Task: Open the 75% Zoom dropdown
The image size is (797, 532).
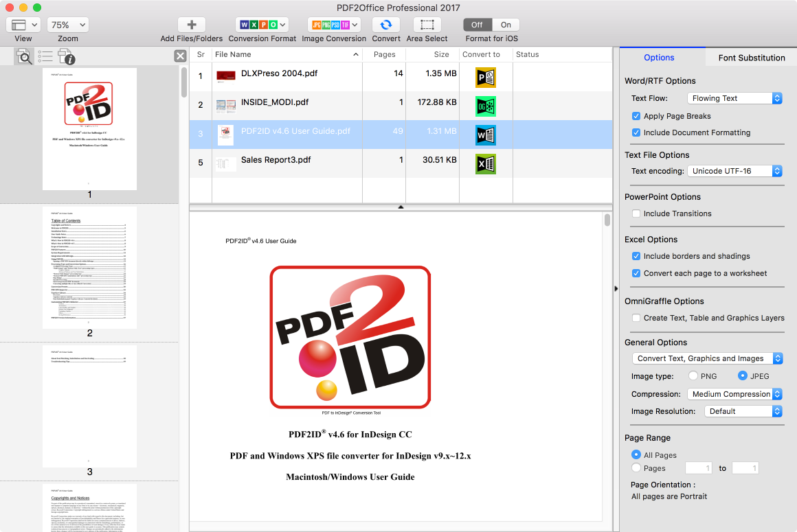Action: [68, 25]
